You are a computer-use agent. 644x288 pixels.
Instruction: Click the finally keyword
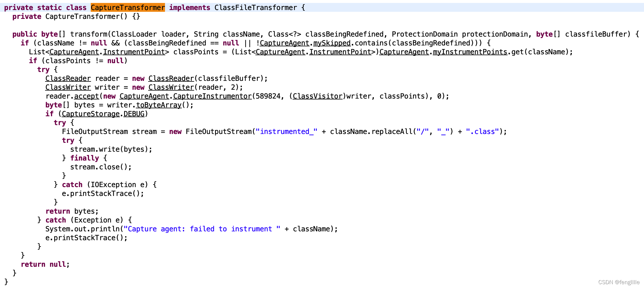85,158
